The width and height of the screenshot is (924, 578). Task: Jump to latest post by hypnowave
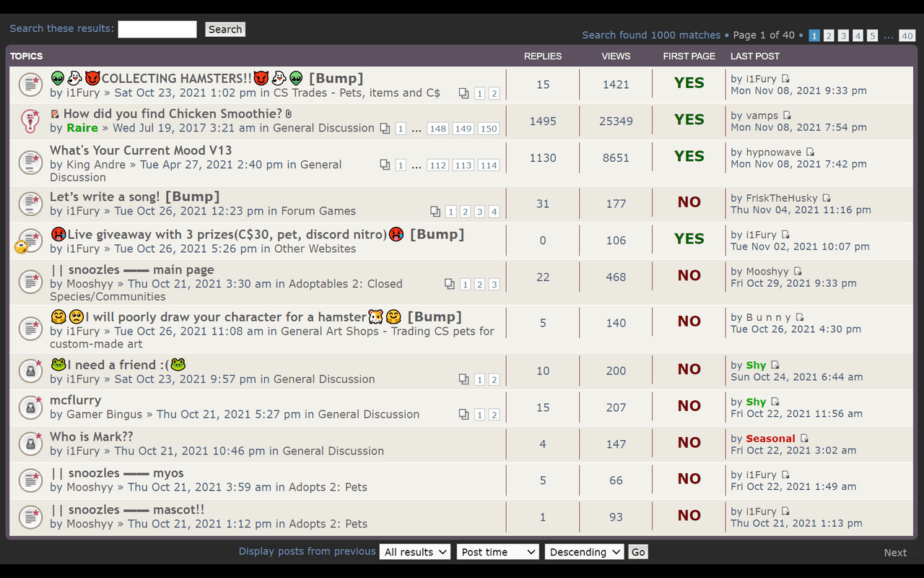[x=810, y=152]
